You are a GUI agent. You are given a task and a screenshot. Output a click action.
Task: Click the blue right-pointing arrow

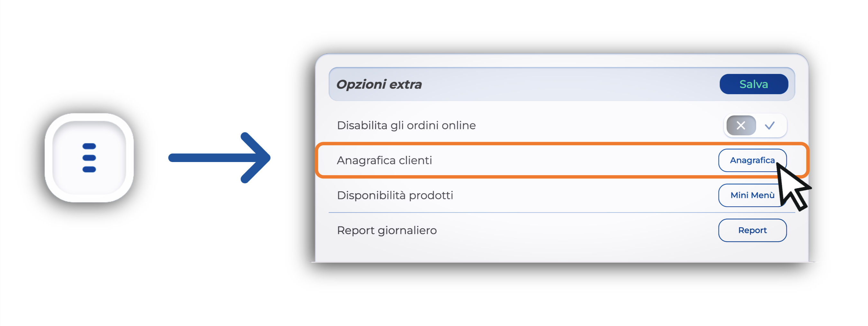coord(219,158)
